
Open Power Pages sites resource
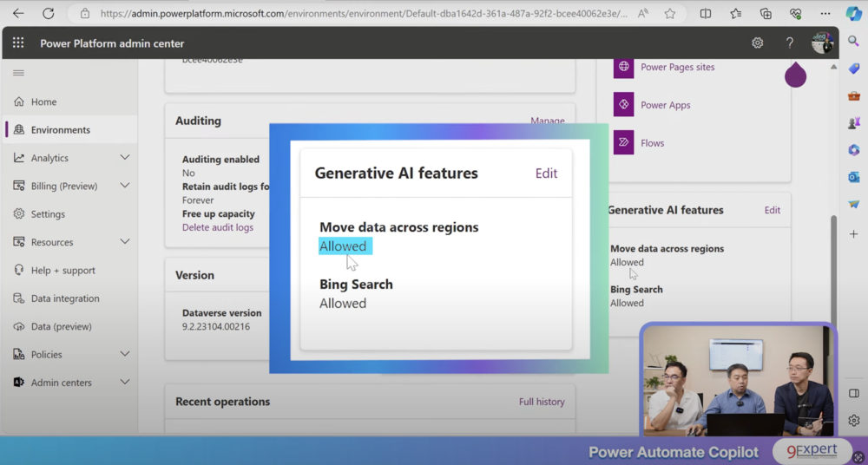[678, 67]
